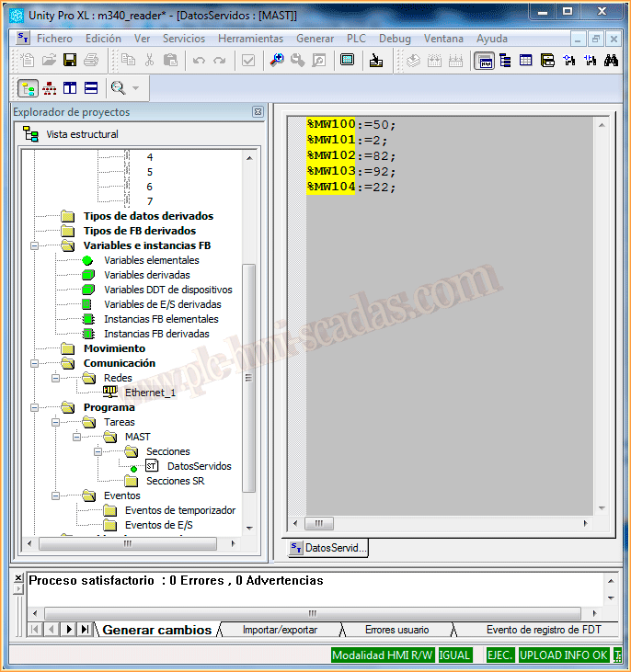This screenshot has width=631, height=672.
Task: Click the project download-to-PLC toolbar icon
Action: pyautogui.click(x=376, y=61)
